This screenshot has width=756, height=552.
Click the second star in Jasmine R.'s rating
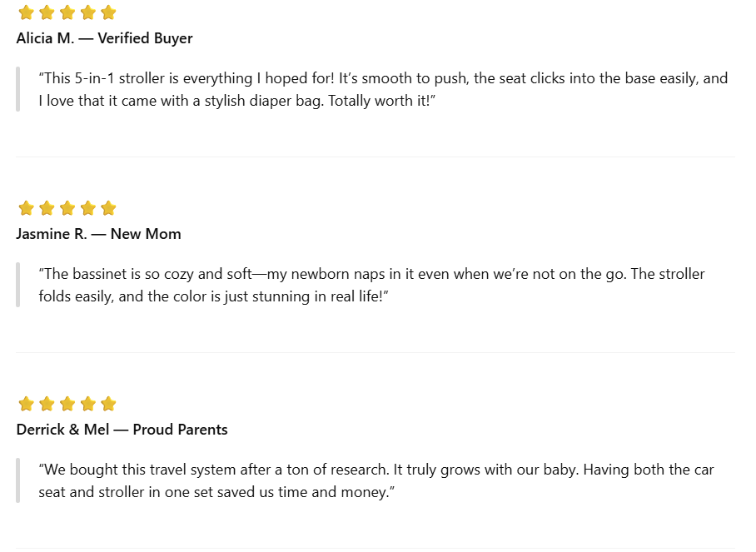(x=47, y=208)
